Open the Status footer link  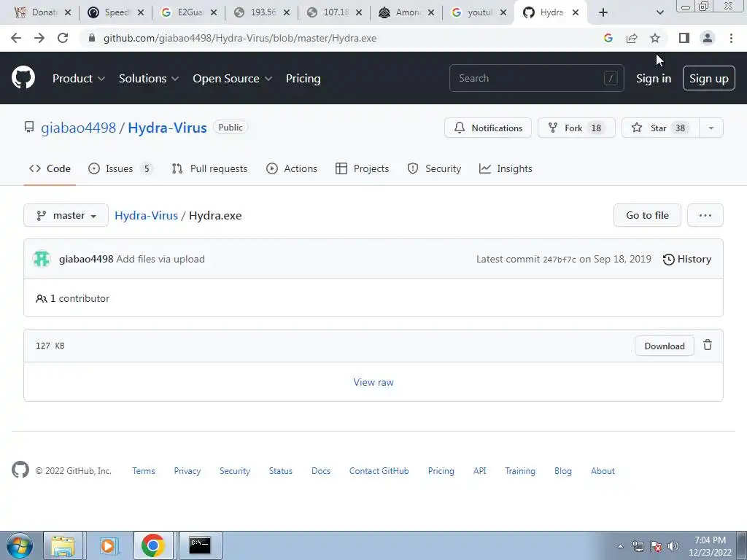pos(281,471)
